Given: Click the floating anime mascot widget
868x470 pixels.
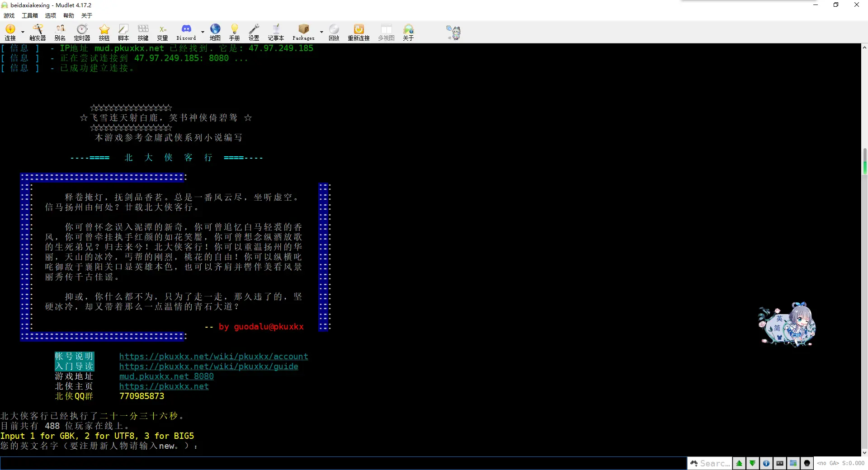Looking at the screenshot, I should tap(787, 324).
